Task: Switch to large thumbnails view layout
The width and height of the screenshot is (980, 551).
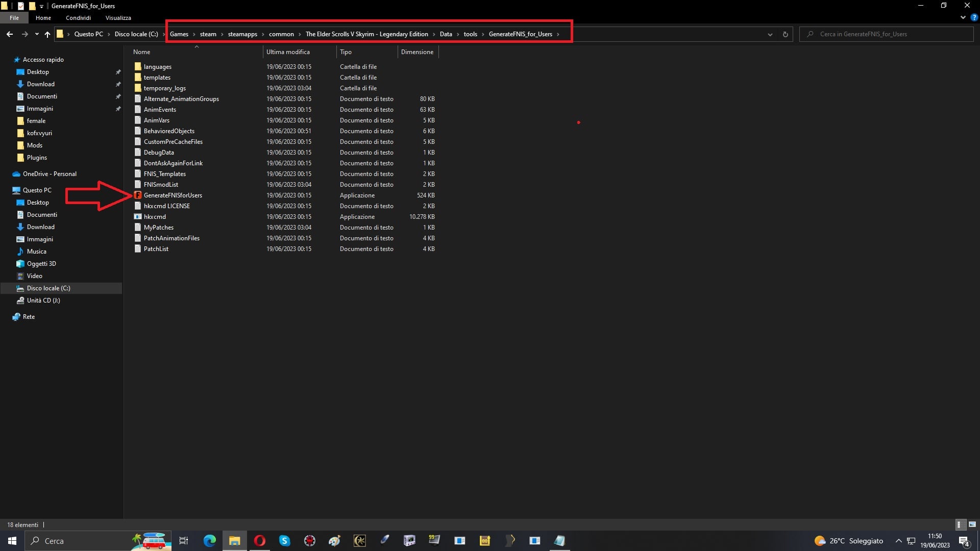Action: coord(972,524)
